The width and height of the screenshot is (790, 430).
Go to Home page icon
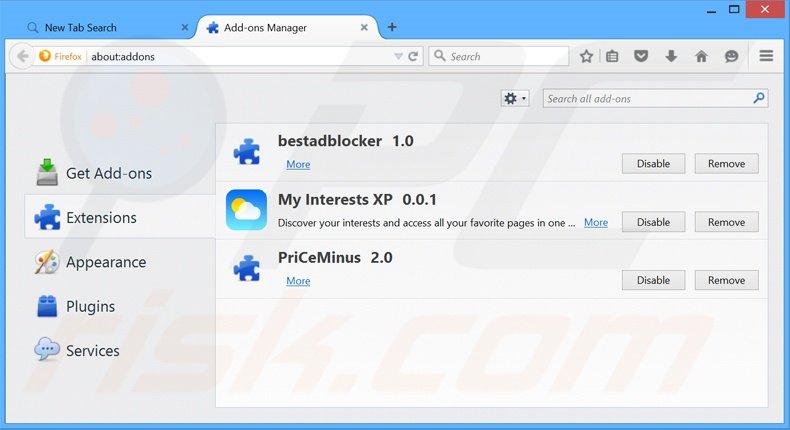point(701,56)
